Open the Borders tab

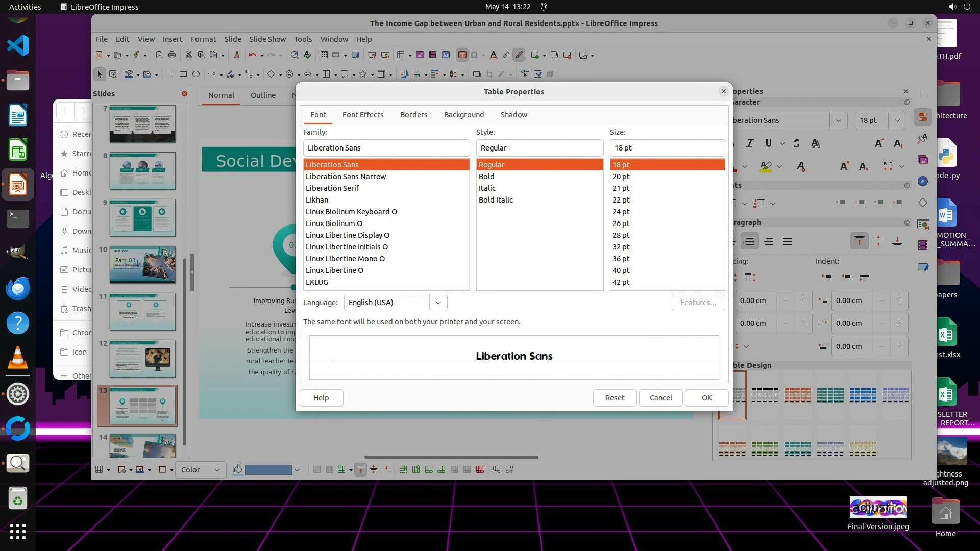tap(413, 115)
